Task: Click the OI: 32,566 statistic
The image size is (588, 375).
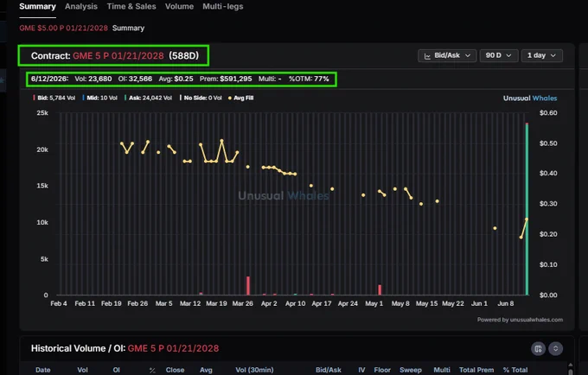Action: (x=135, y=79)
